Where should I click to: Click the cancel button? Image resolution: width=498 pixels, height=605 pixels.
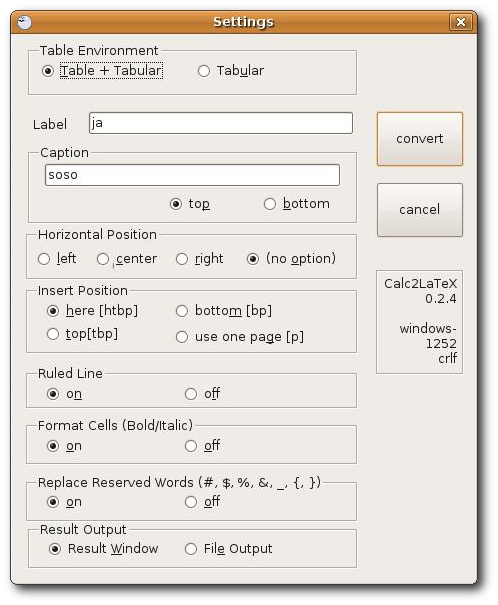coord(420,210)
